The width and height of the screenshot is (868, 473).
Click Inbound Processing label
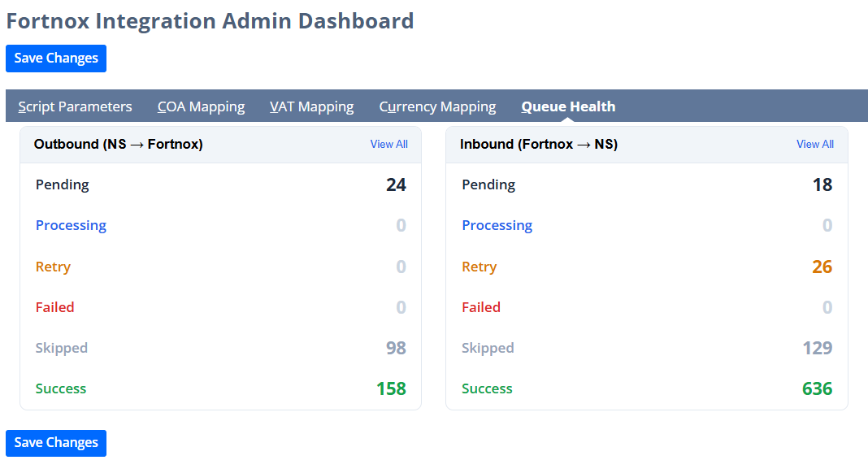pos(497,225)
